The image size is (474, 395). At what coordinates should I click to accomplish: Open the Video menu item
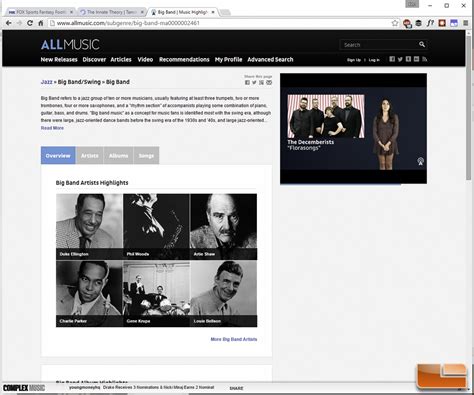coord(145,59)
